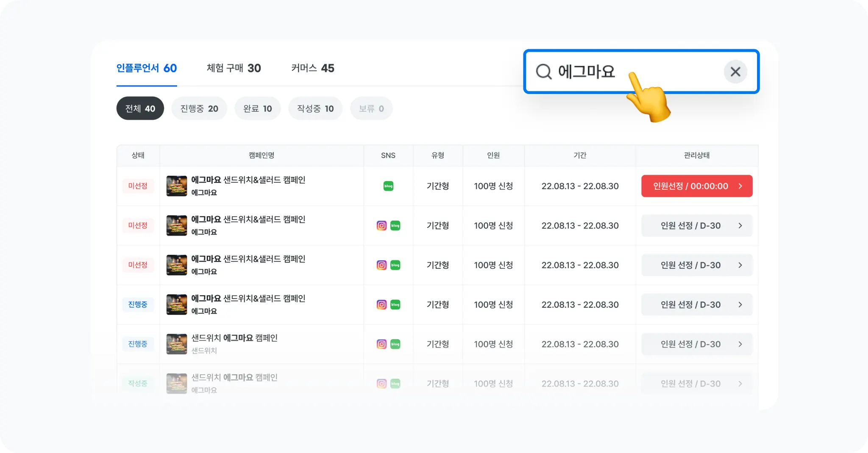Click the magnifier search icon
The width and height of the screenshot is (868, 453).
(543, 72)
